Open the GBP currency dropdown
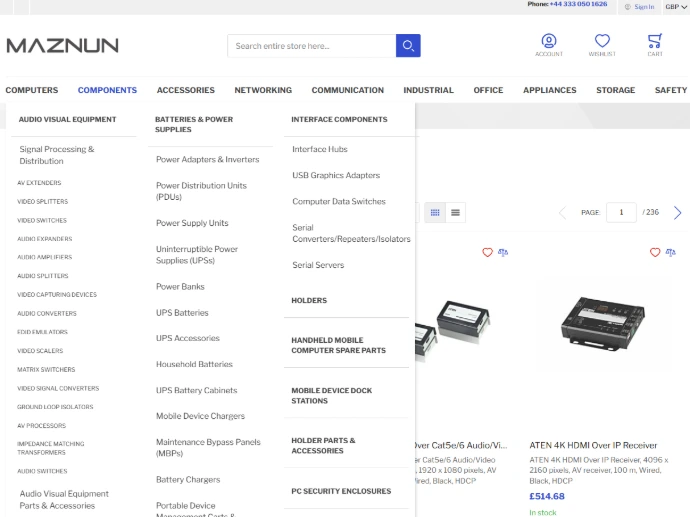The image size is (690, 517). tap(676, 6)
